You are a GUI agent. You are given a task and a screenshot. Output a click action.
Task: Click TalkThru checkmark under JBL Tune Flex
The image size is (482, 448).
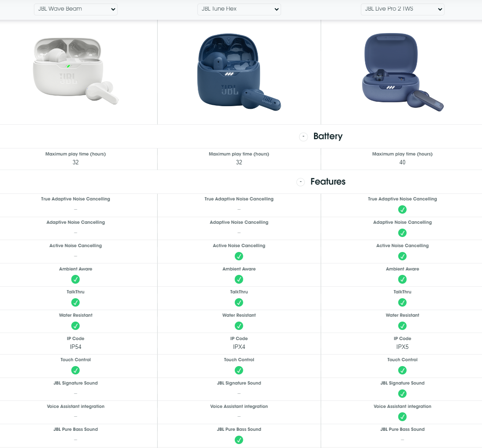239,303
